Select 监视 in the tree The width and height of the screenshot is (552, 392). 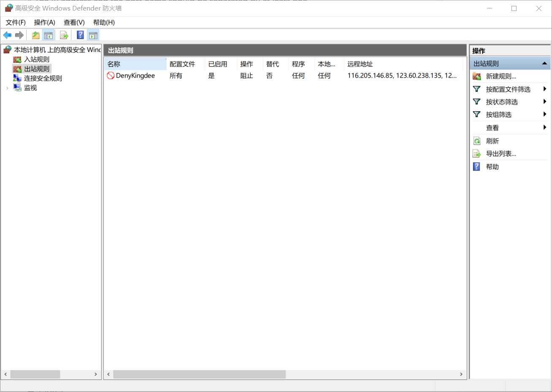(x=30, y=88)
